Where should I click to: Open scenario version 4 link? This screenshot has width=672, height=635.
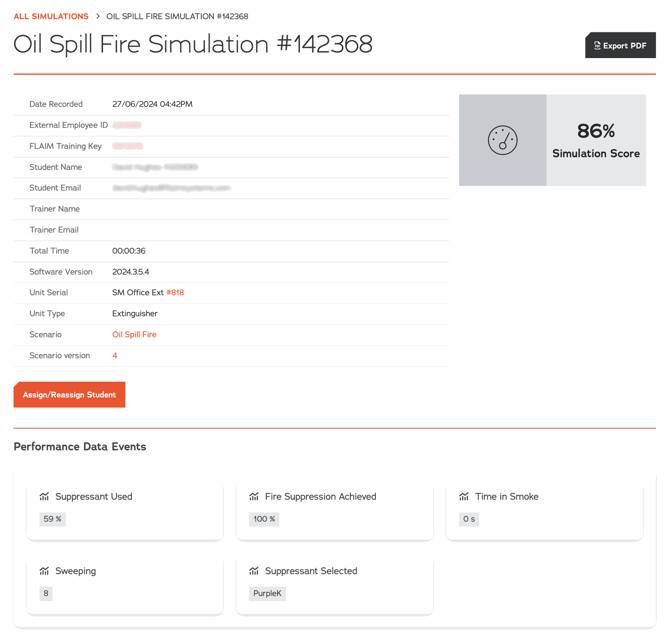[114, 355]
